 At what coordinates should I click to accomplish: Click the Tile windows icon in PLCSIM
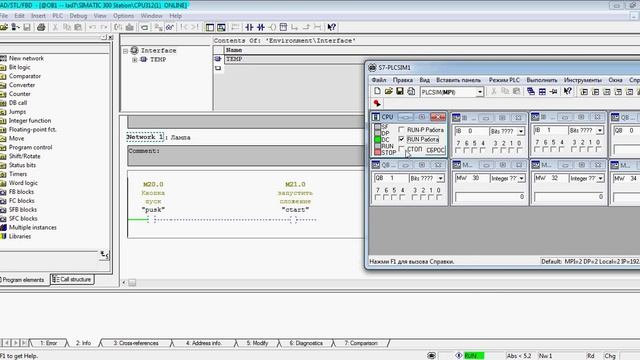[542, 91]
